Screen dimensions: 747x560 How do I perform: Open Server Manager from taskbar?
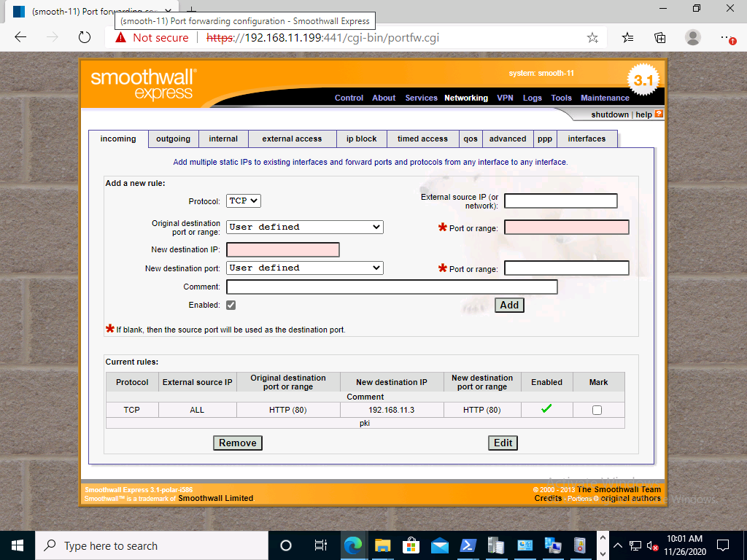click(x=496, y=545)
